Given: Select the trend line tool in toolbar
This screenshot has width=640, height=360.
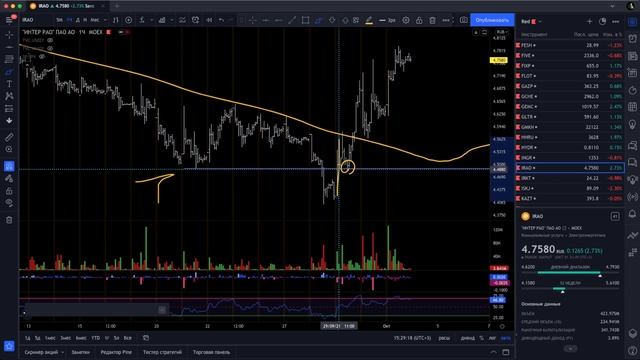Looking at the screenshot, I should pyautogui.click(x=292, y=20).
